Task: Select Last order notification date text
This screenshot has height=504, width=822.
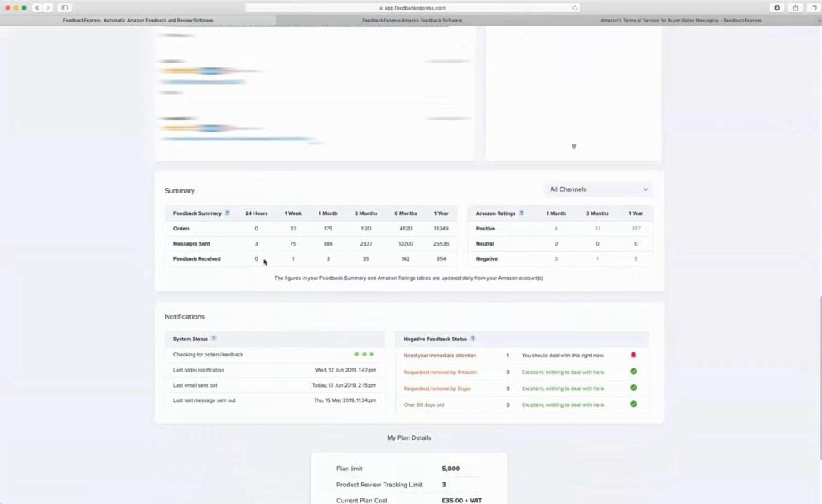Action: click(x=345, y=370)
